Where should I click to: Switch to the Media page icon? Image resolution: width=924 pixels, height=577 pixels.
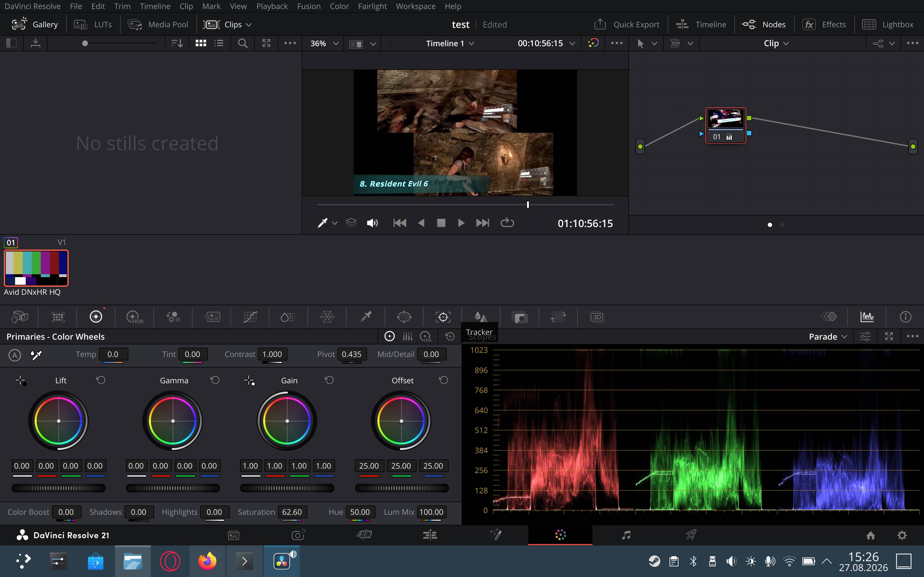click(234, 535)
